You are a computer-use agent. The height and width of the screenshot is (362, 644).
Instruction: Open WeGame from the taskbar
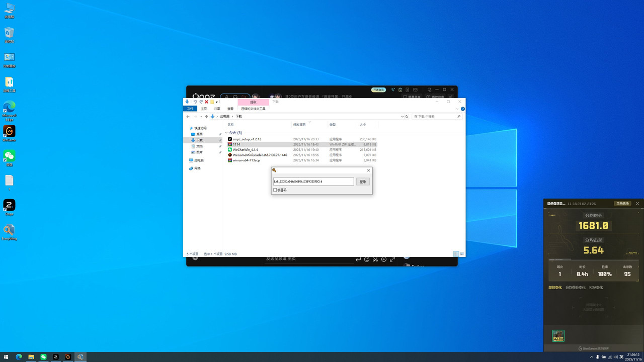pos(68,357)
